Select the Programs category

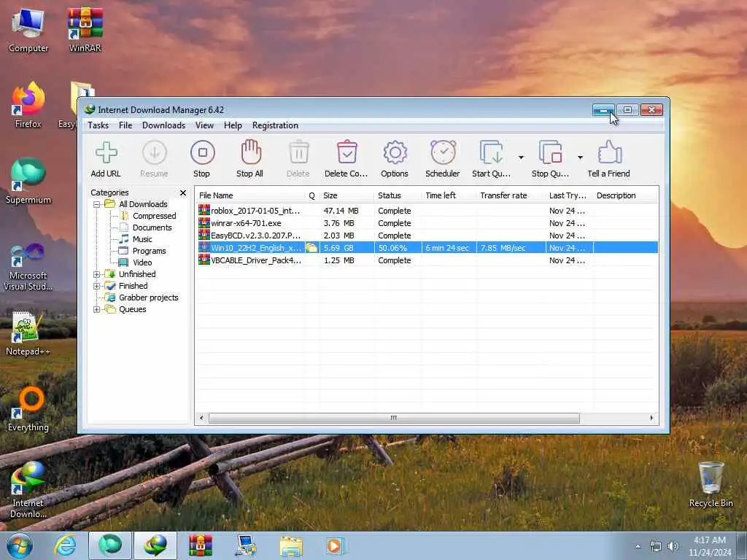[149, 251]
